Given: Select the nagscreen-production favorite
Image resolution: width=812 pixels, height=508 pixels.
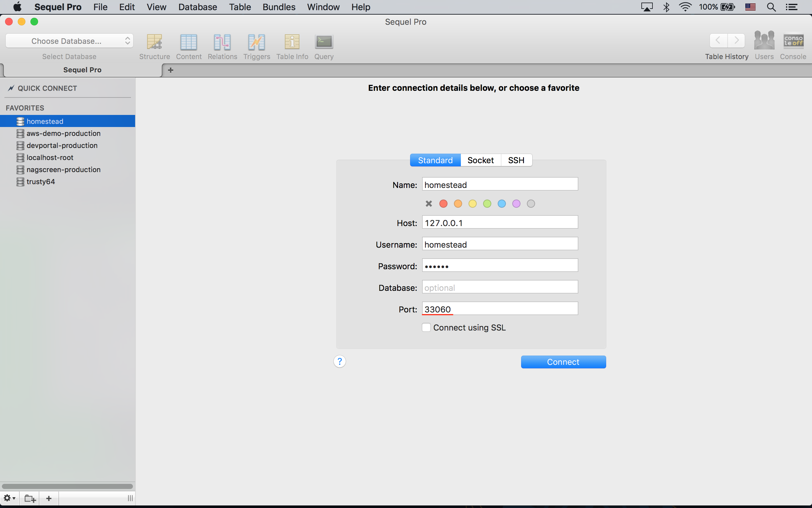Looking at the screenshot, I should pyautogui.click(x=68, y=170).
